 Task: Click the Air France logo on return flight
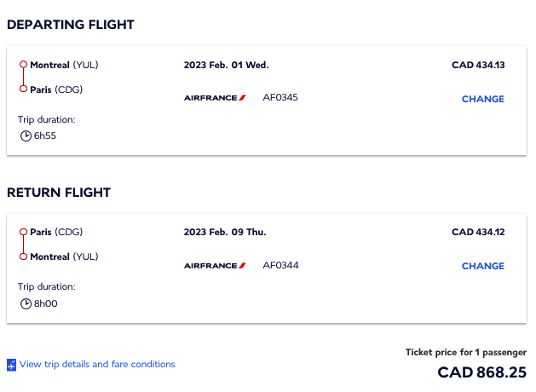tap(215, 266)
